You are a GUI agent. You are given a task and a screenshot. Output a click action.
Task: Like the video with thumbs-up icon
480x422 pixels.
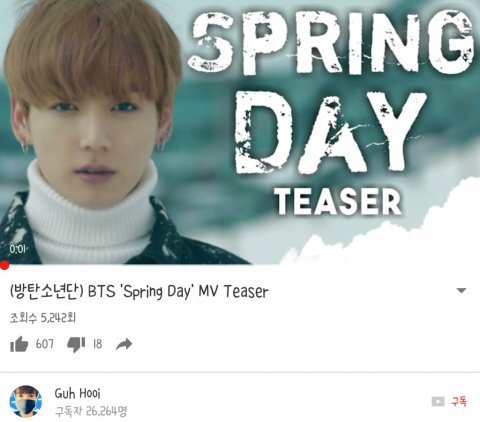19,344
